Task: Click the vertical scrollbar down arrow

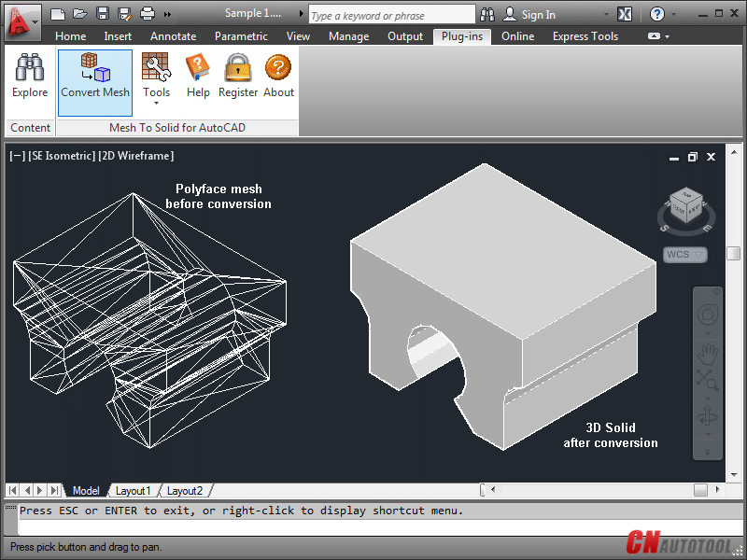Action: [734, 475]
